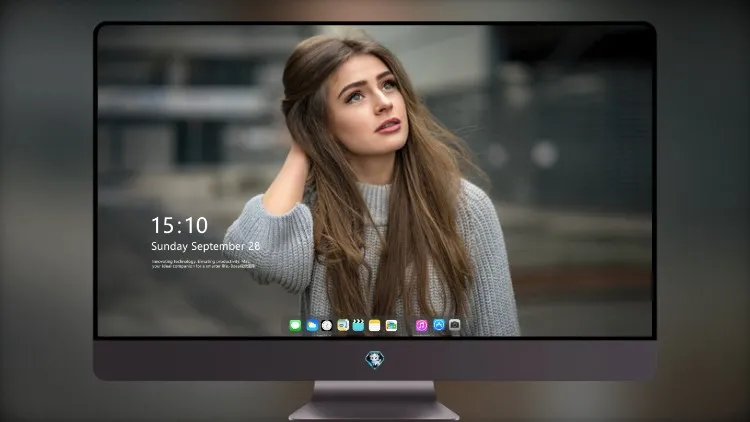
Task: Launch the Clock app from the dock
Action: (x=327, y=326)
